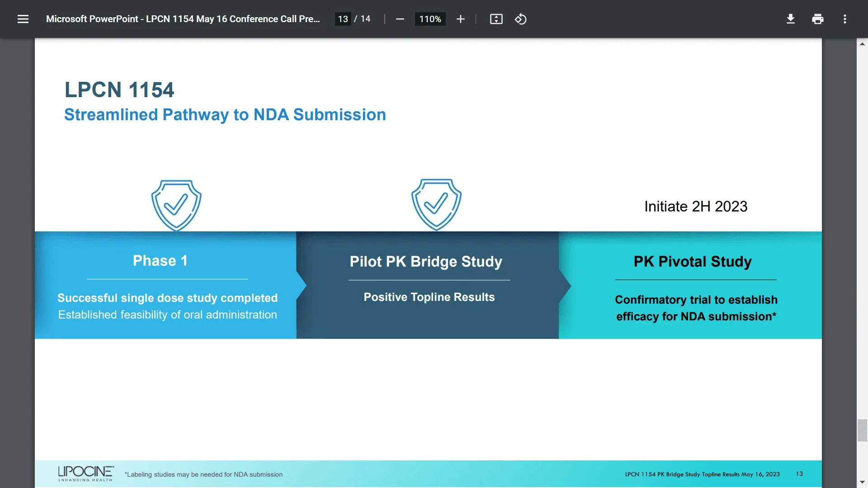Edit the page number field showing 13

pos(343,19)
